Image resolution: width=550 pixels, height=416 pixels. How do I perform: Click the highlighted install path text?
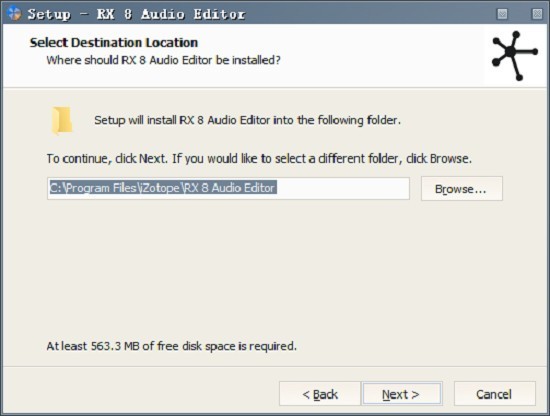click(x=163, y=188)
